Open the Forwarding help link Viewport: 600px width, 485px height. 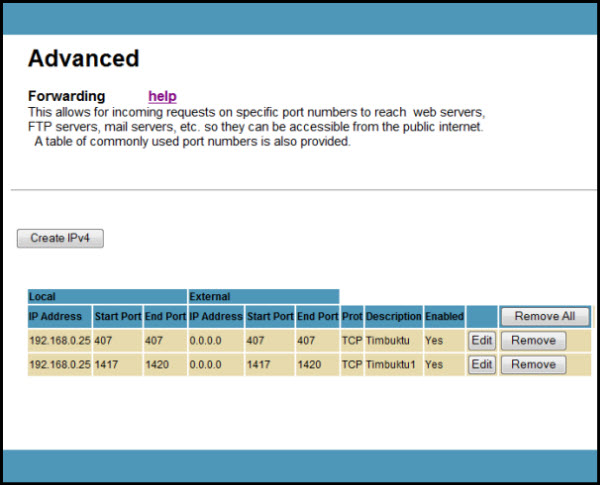coord(162,96)
